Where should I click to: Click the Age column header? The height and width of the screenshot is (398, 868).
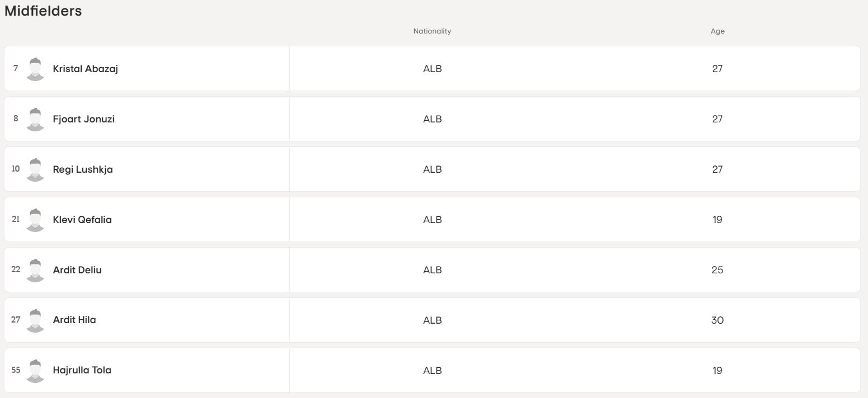pyautogui.click(x=717, y=31)
